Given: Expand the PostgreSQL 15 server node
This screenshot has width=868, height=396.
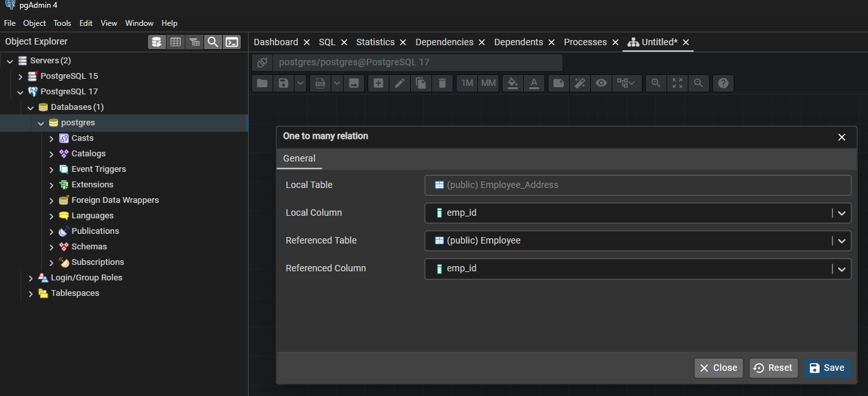Looking at the screenshot, I should [21, 76].
